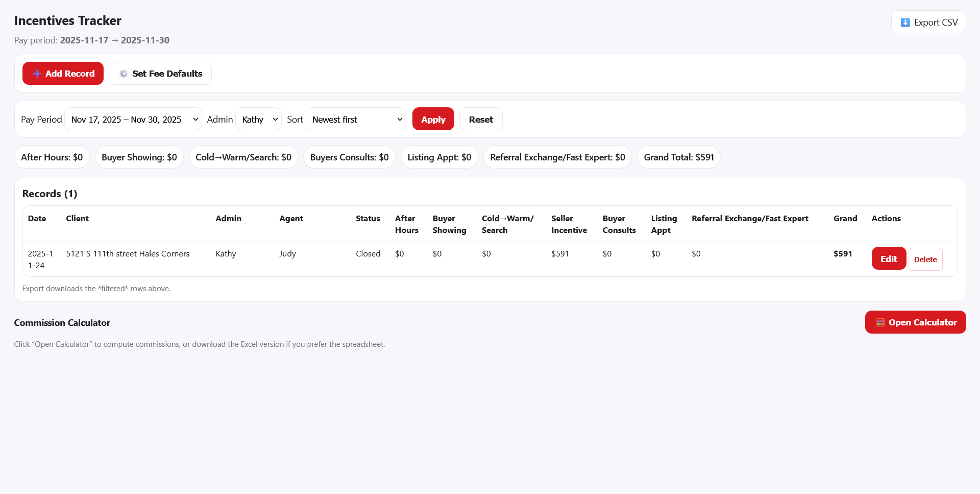Click the download icon in Export CSV
Viewport: 980px width, 494px height.
(905, 22)
